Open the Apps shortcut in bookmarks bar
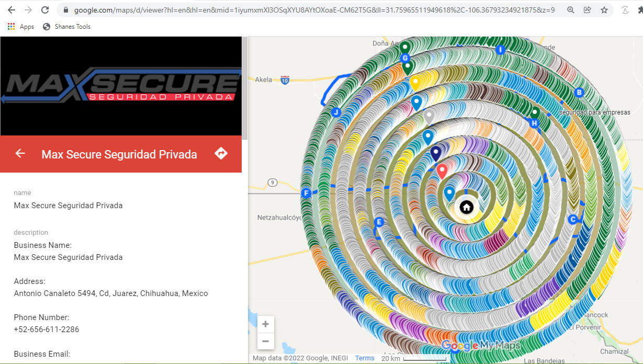 click(x=21, y=27)
